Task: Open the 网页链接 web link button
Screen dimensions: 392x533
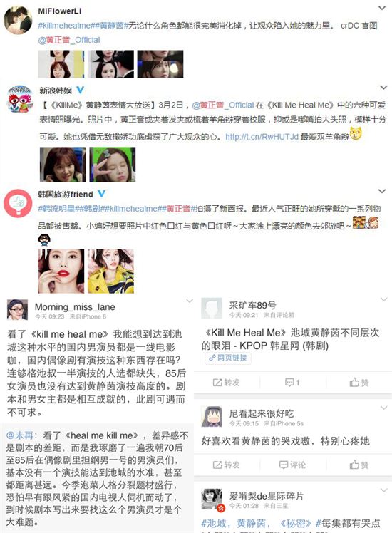Action: [x=228, y=358]
